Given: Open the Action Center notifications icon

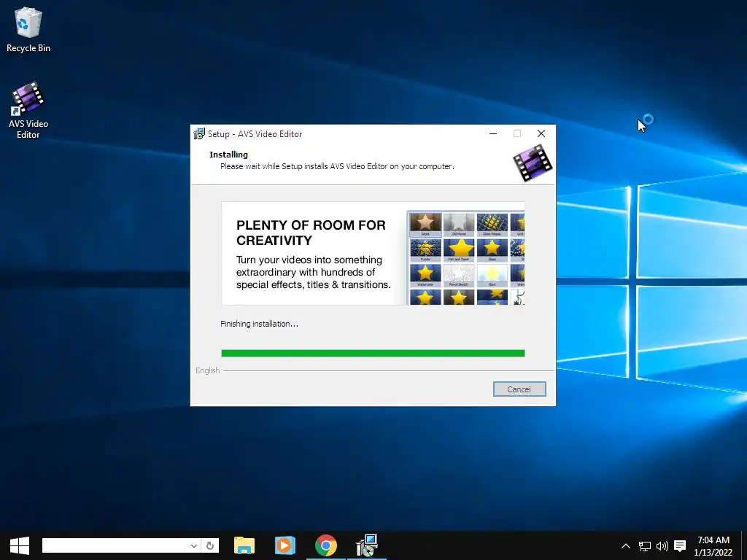Looking at the screenshot, I should pos(680,545).
